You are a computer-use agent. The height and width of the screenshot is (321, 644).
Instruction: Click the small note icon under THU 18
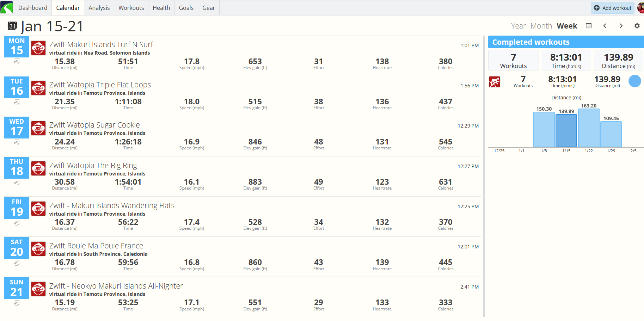pyautogui.click(x=17, y=183)
